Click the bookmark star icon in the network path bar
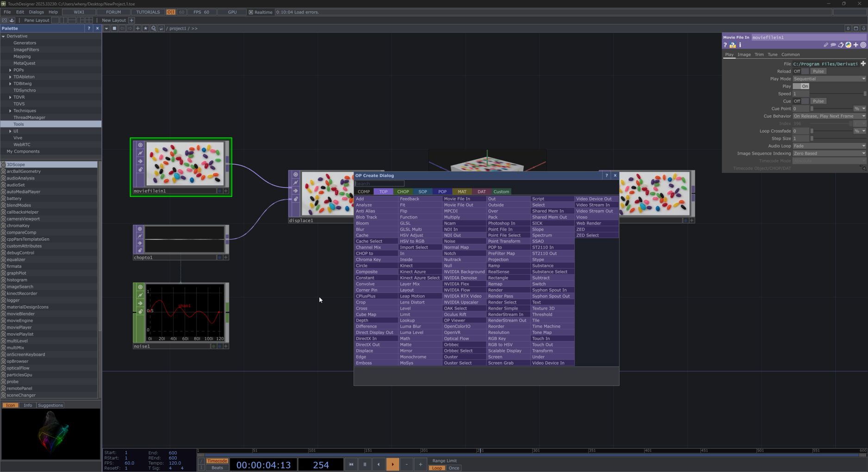868x472 pixels. tap(145, 28)
